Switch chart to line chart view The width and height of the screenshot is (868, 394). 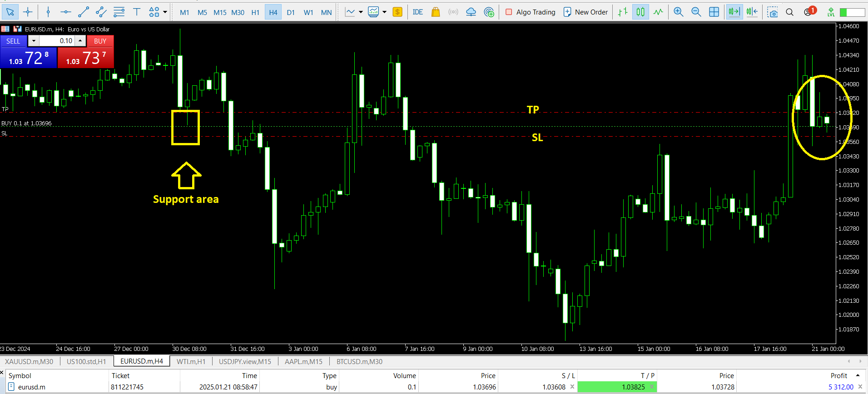tap(658, 12)
